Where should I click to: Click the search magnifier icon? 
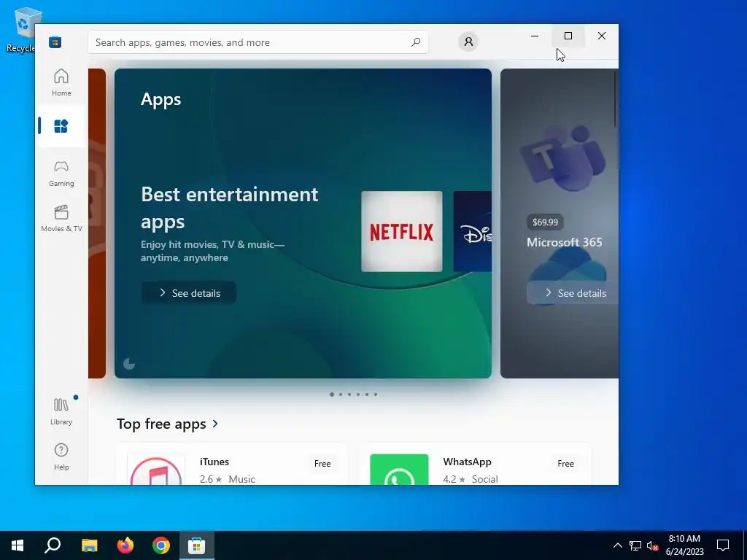tap(416, 42)
